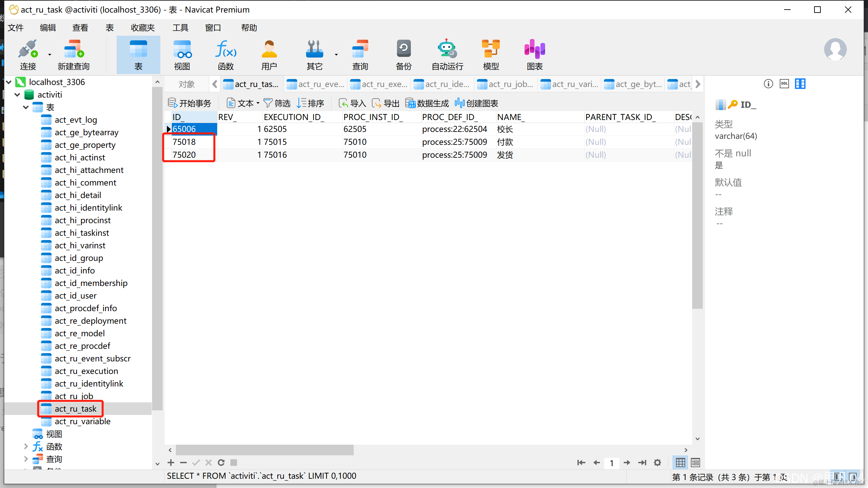Switch to form view mode
Screen dimensions: 868x488
click(x=695, y=463)
